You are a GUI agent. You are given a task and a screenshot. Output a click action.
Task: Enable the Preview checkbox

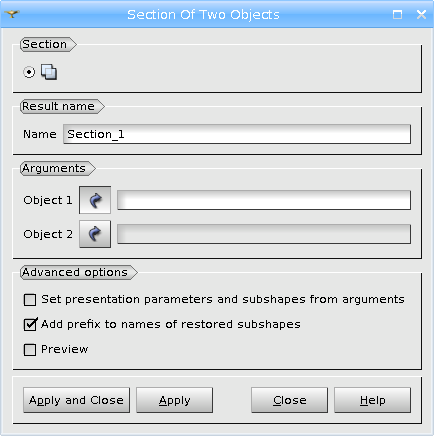point(30,350)
